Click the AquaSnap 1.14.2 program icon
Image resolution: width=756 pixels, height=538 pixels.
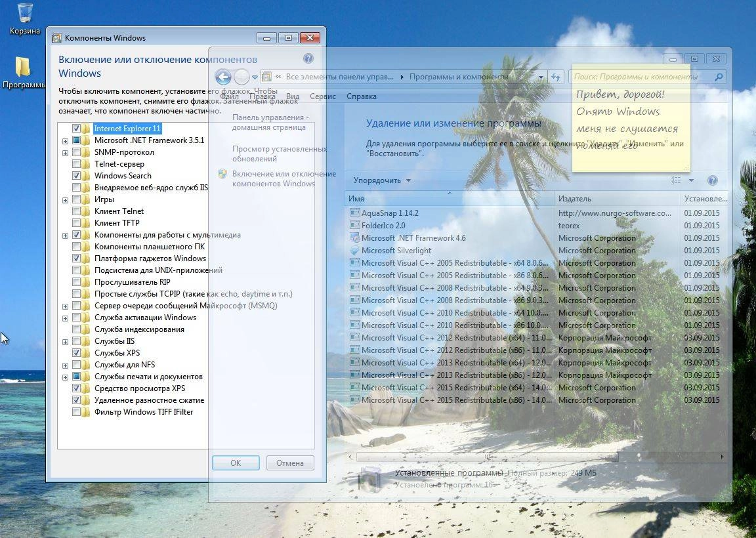click(x=355, y=213)
